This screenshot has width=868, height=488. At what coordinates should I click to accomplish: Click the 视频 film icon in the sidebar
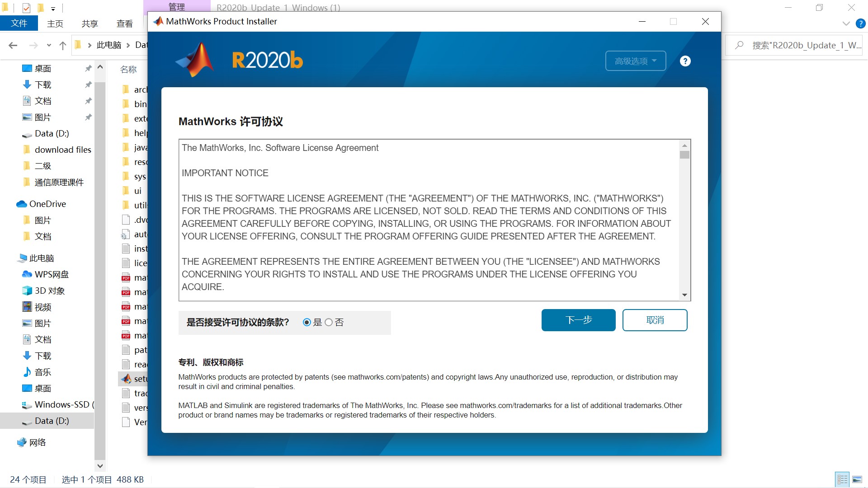pyautogui.click(x=27, y=307)
